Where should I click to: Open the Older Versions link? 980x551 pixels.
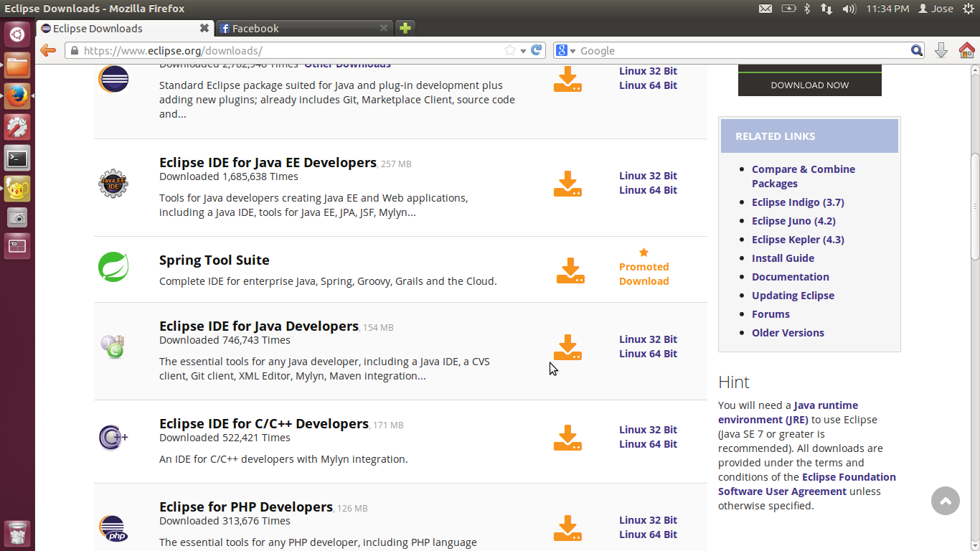click(x=788, y=333)
